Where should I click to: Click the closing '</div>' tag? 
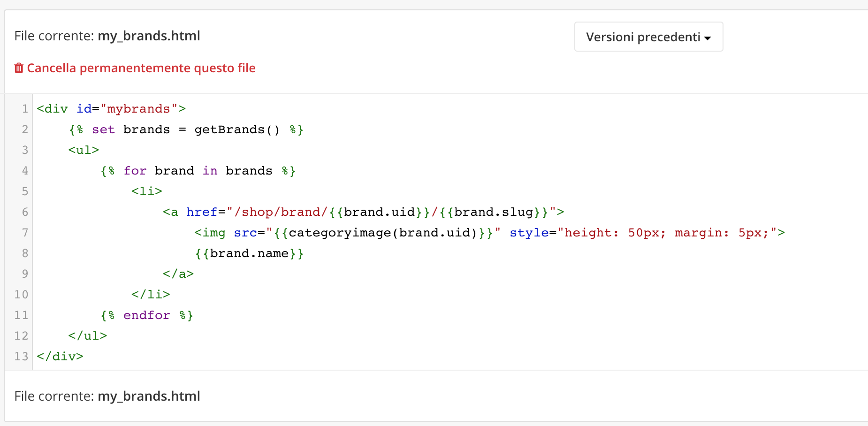point(60,357)
